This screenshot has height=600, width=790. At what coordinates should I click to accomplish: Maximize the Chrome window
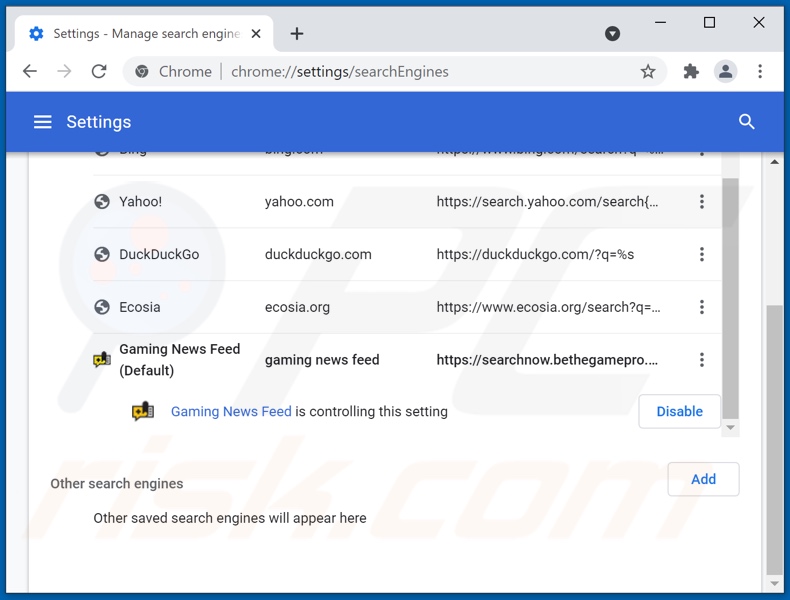(x=709, y=22)
